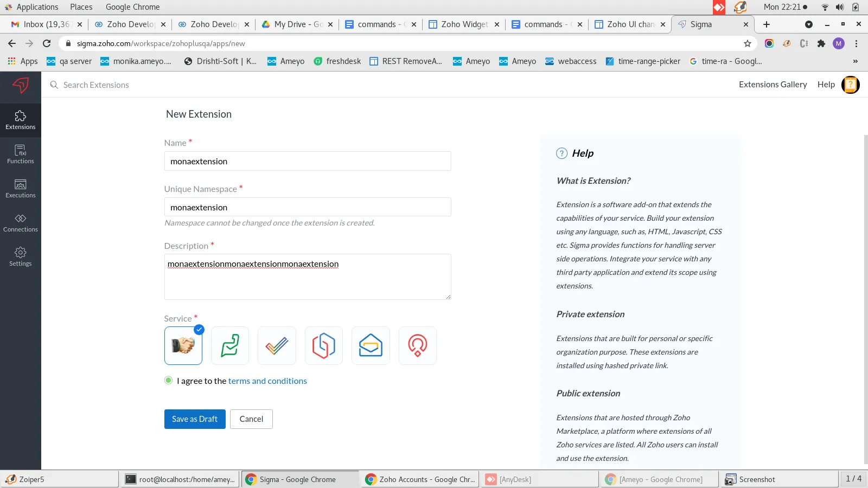
Task: Switch to root terminal window in taskbar
Action: tap(180, 479)
